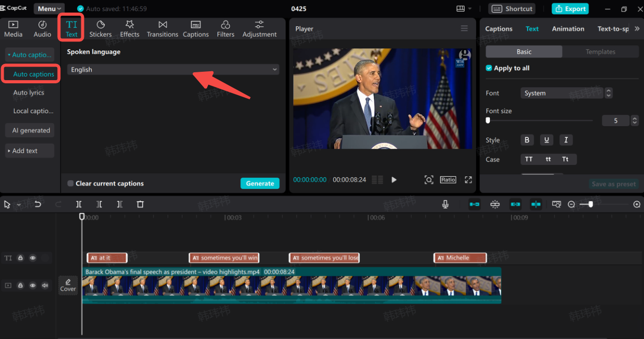Switch to the Filters tab
644x339 pixels.
click(x=226, y=29)
